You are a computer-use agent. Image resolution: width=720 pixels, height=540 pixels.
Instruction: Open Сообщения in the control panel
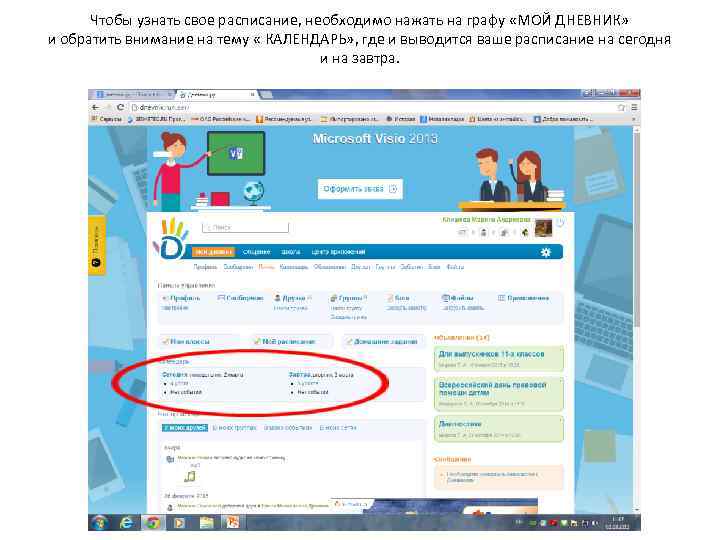pyautogui.click(x=241, y=298)
